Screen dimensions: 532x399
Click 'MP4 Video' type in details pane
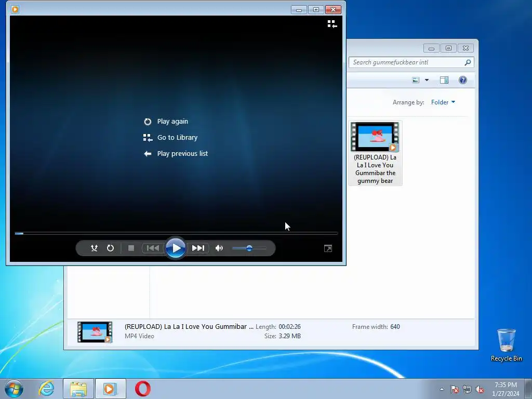tap(139, 336)
